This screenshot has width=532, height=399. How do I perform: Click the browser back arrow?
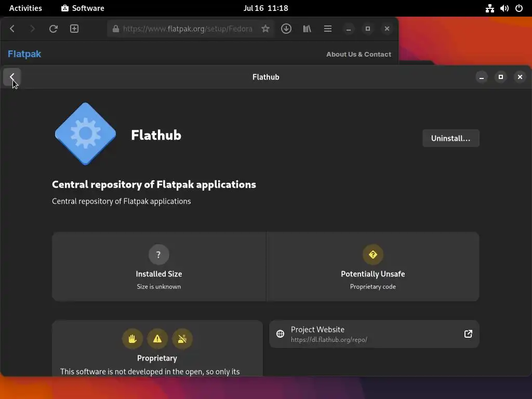pos(12,29)
